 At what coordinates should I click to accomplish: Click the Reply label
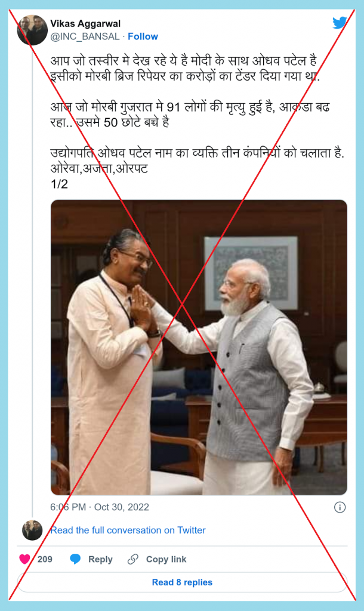pos(100,559)
